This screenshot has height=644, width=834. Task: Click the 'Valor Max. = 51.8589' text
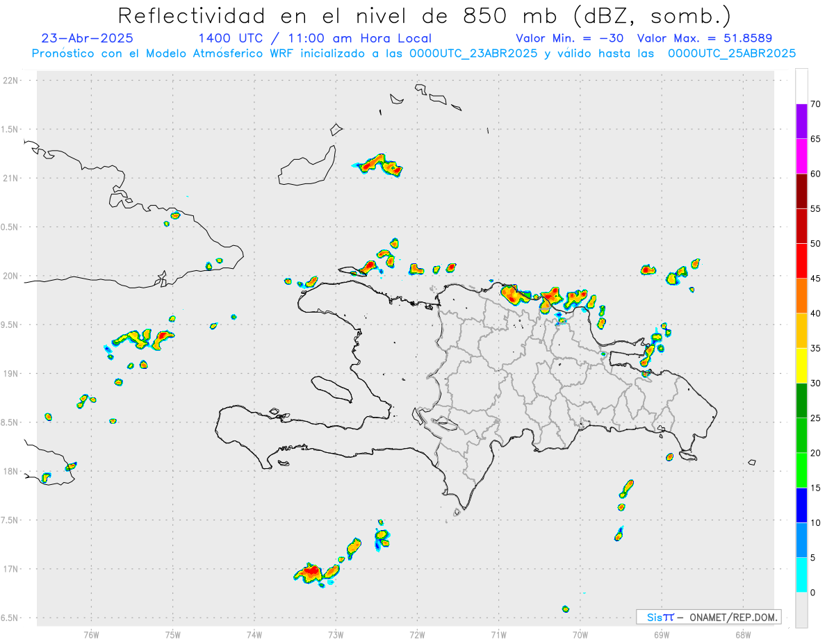[x=705, y=38]
